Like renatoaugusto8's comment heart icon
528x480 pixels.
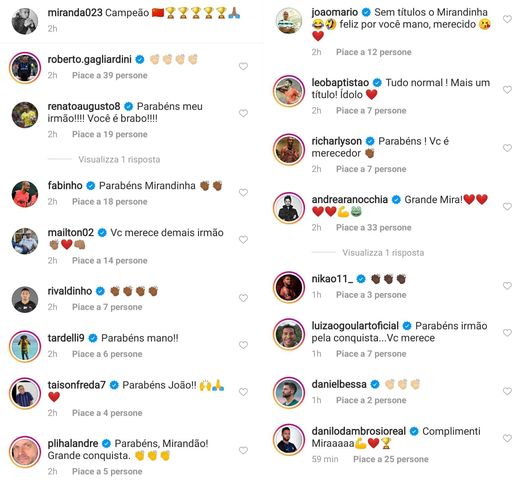pyautogui.click(x=243, y=114)
